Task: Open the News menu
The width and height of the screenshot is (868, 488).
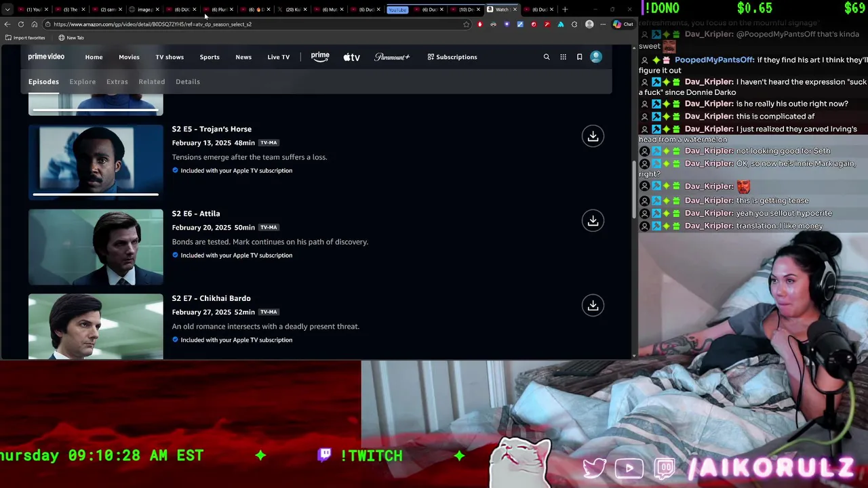Action: coord(243,57)
